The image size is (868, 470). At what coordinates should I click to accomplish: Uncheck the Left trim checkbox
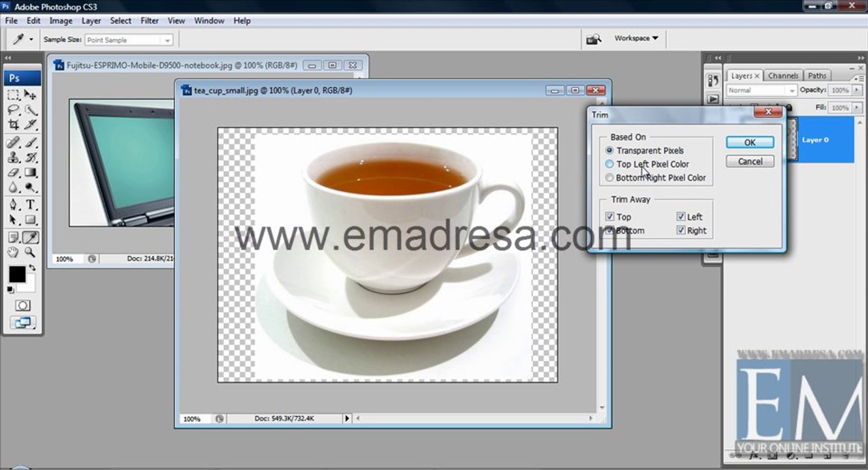point(681,217)
